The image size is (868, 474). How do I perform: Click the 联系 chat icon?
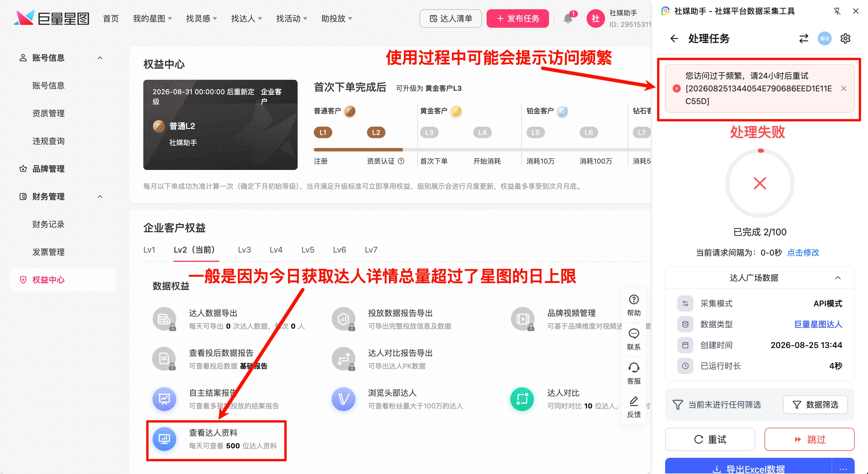[633, 340]
